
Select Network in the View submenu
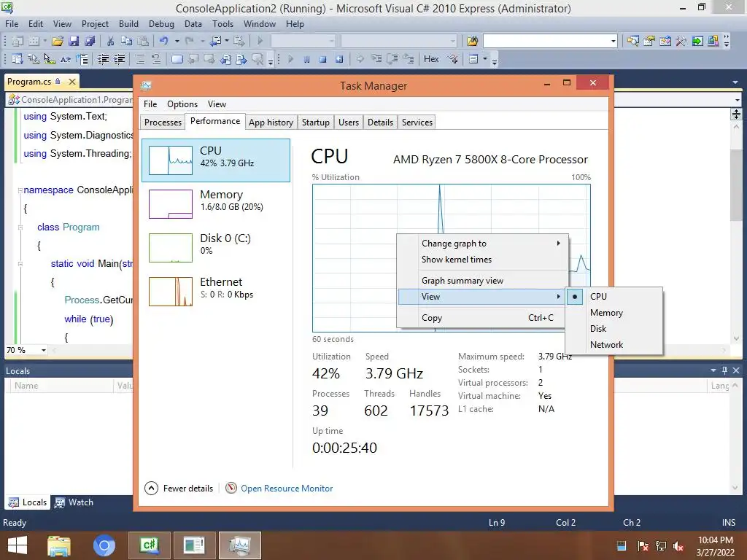coord(614,345)
